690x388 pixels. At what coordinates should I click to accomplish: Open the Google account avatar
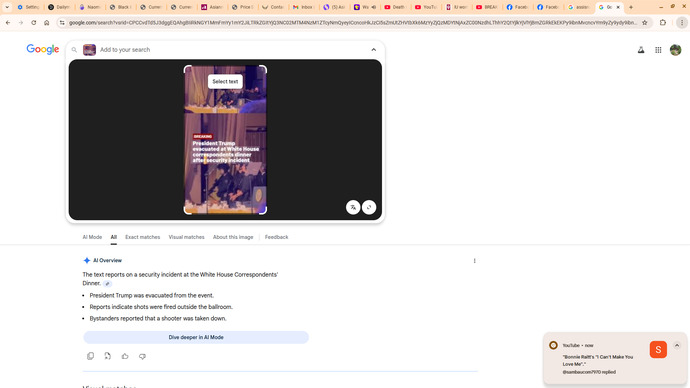point(675,50)
